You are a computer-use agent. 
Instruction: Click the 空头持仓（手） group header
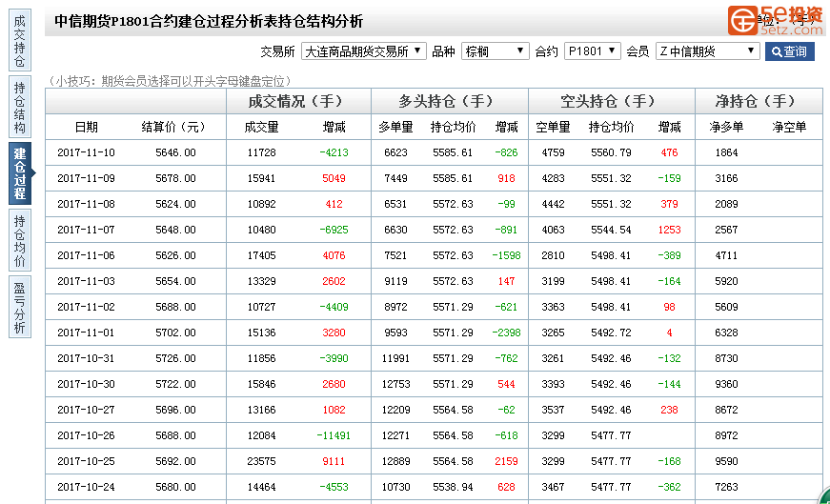tap(612, 101)
